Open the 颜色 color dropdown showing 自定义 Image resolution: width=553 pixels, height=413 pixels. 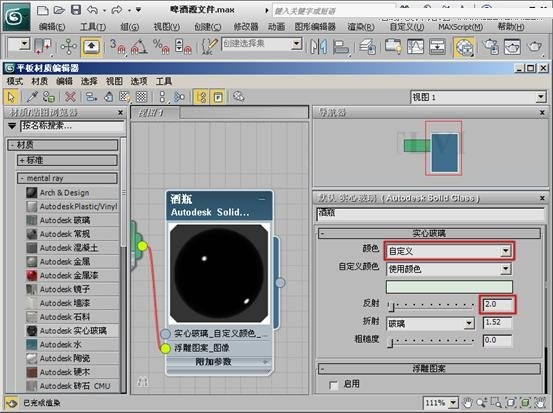pos(449,251)
